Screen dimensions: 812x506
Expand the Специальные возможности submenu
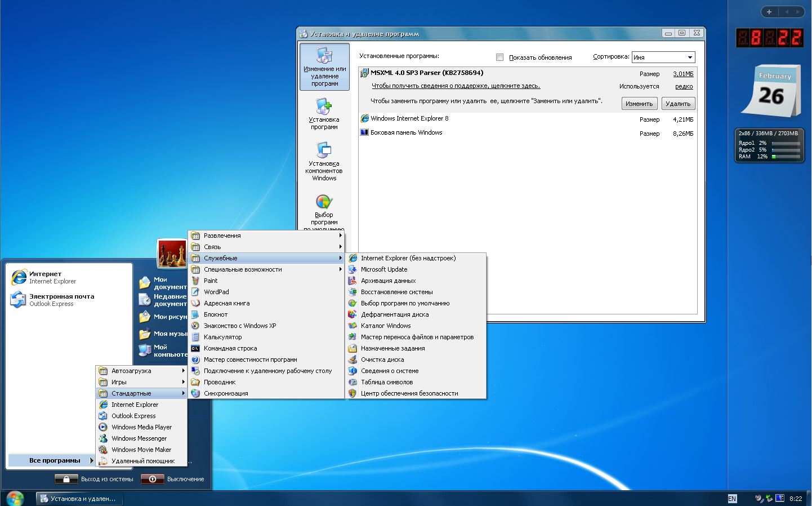point(266,269)
